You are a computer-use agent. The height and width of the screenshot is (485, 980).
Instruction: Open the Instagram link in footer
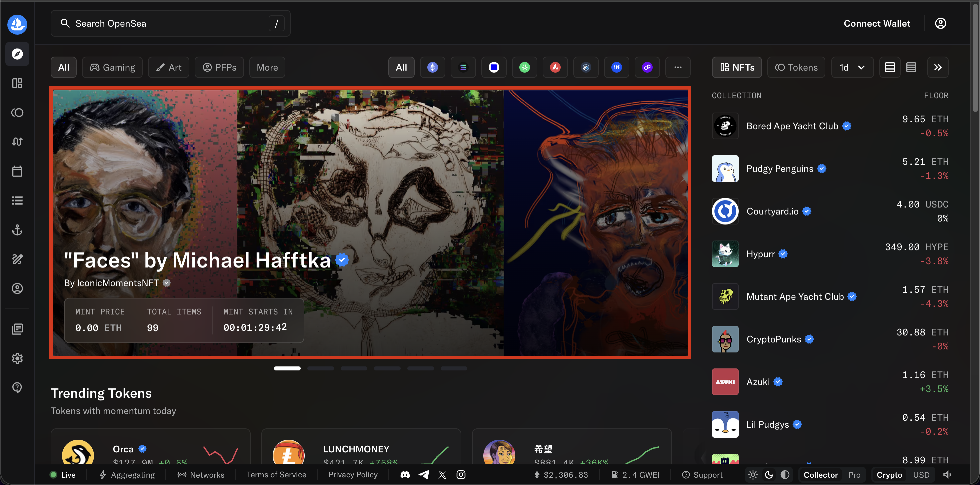461,475
